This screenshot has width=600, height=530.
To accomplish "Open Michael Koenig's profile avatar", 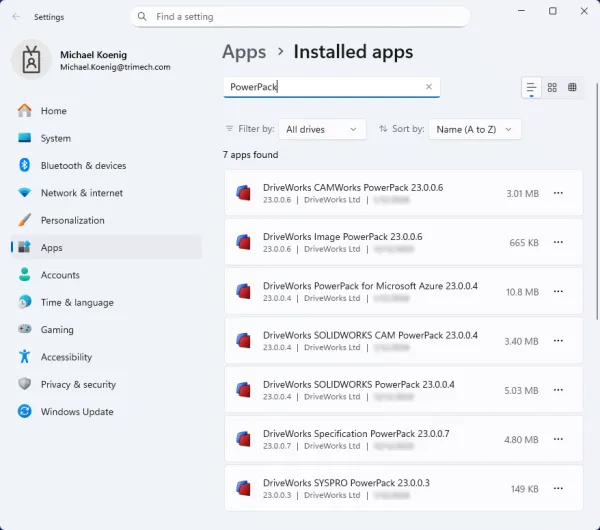I will tap(31, 60).
